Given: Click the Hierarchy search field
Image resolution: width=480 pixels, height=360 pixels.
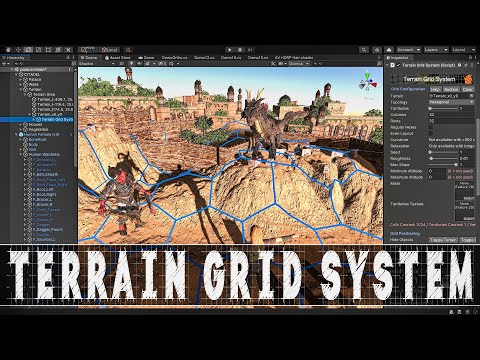Looking at the screenshot, I should tap(42, 63).
